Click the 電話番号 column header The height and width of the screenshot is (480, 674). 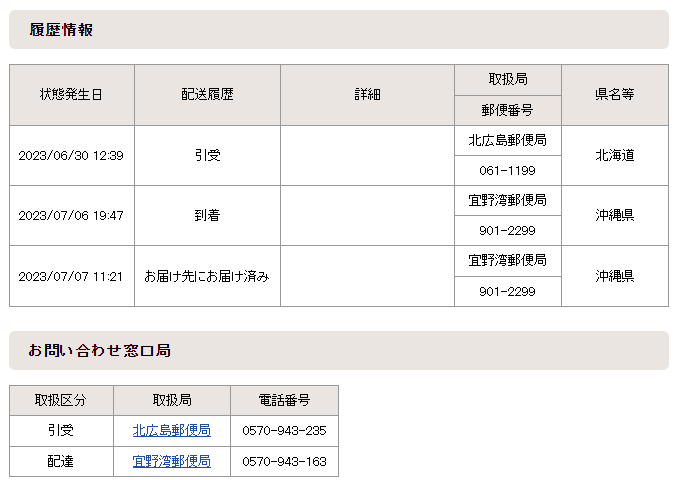click(284, 400)
